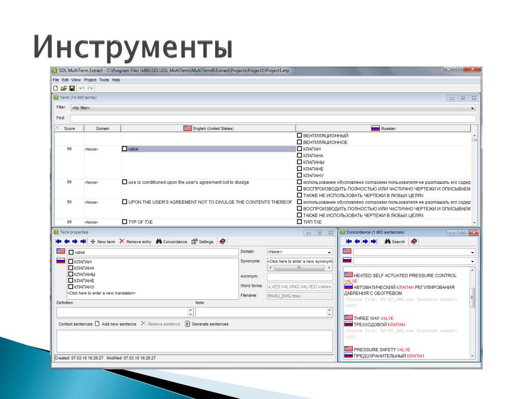
Task: Open the Edit menu
Action: pyautogui.click(x=65, y=80)
